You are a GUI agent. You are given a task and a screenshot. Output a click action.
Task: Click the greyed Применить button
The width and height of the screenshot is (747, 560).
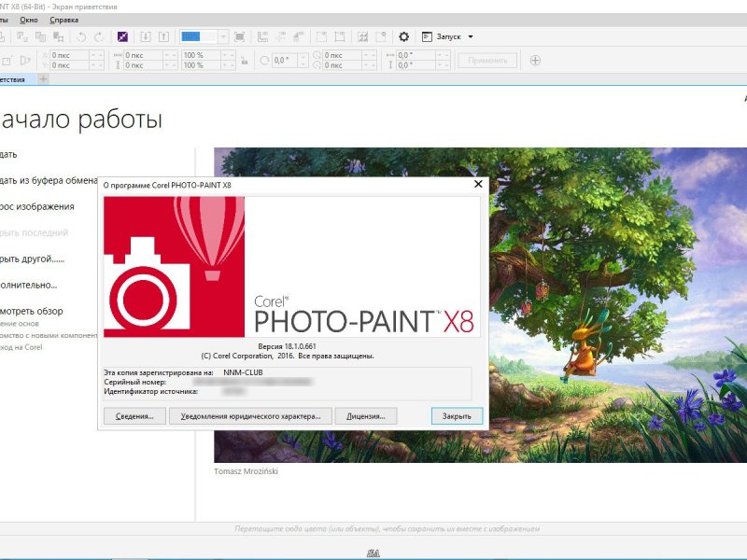pos(486,61)
